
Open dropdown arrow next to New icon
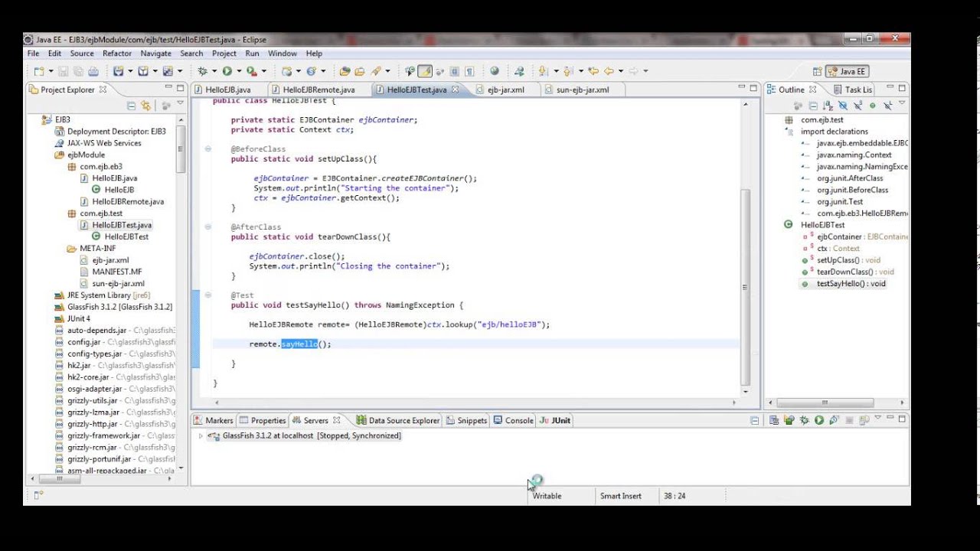pos(51,71)
